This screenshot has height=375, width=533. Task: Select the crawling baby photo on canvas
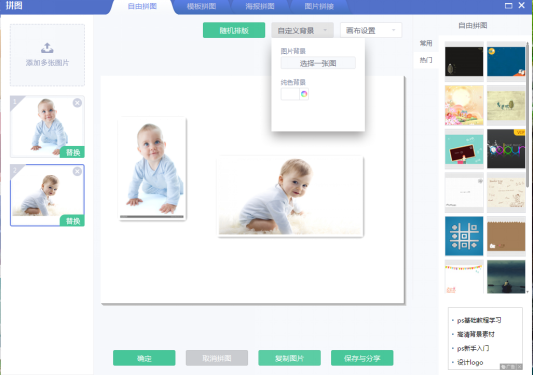click(290, 197)
